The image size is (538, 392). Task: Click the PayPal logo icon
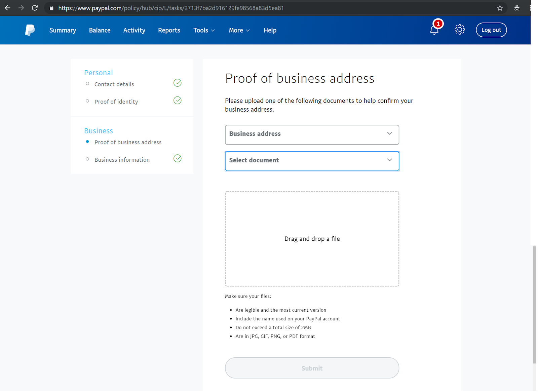click(x=30, y=30)
